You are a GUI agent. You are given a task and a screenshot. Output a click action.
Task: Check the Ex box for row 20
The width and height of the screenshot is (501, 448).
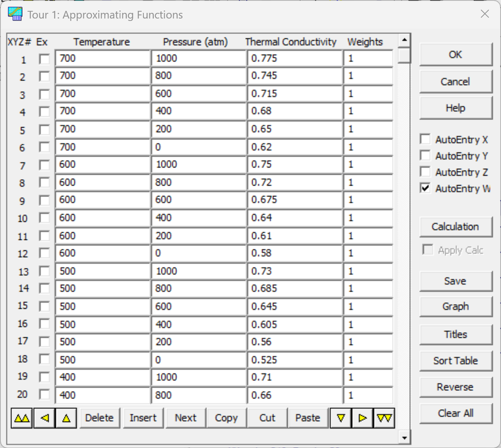[44, 395]
